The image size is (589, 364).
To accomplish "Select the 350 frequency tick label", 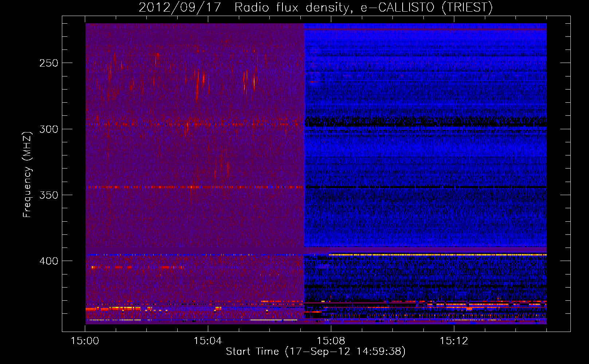I will pos(49,195).
